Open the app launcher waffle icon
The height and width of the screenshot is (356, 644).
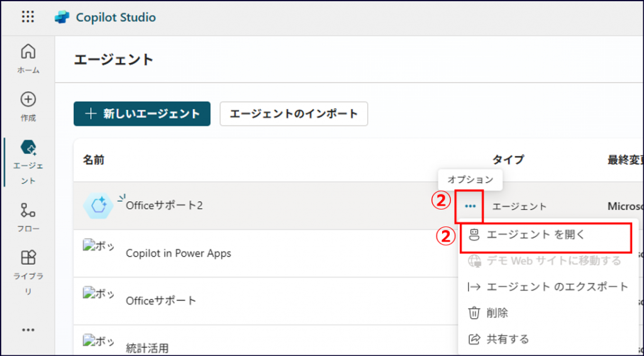[x=28, y=17]
